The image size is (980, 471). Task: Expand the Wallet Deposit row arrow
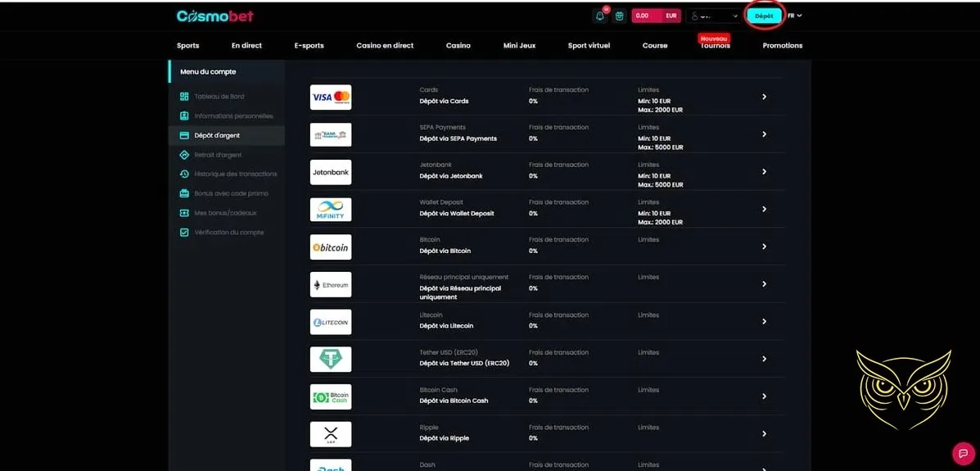coord(764,210)
